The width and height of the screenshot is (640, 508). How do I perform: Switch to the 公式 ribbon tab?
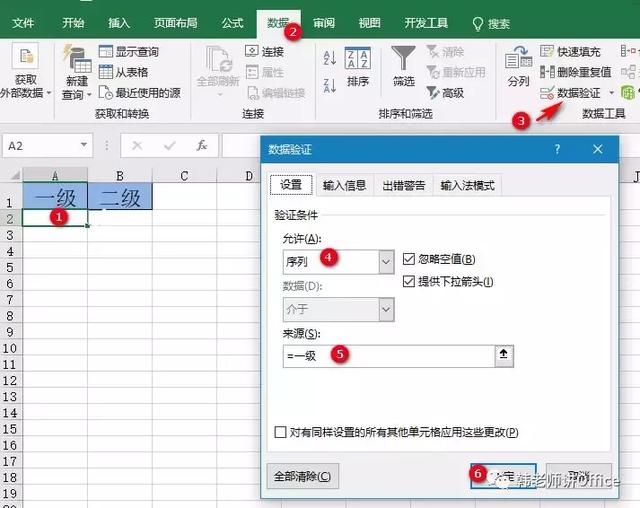232,23
